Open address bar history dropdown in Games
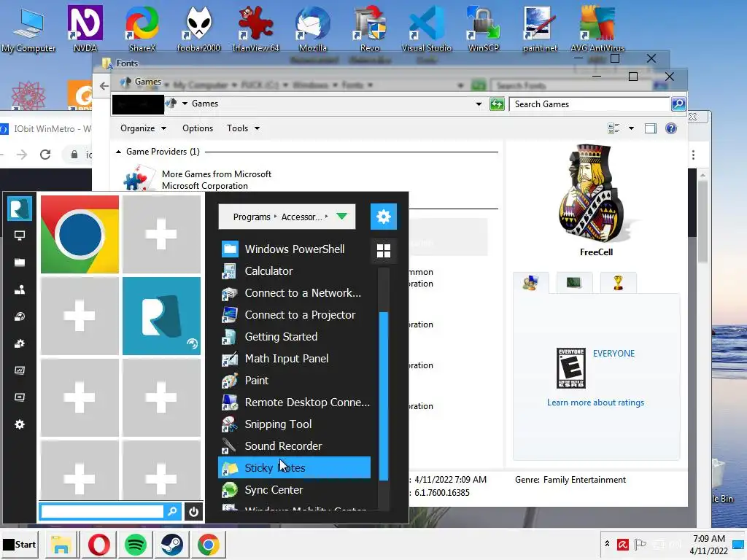This screenshot has height=560, width=747. coord(479,104)
